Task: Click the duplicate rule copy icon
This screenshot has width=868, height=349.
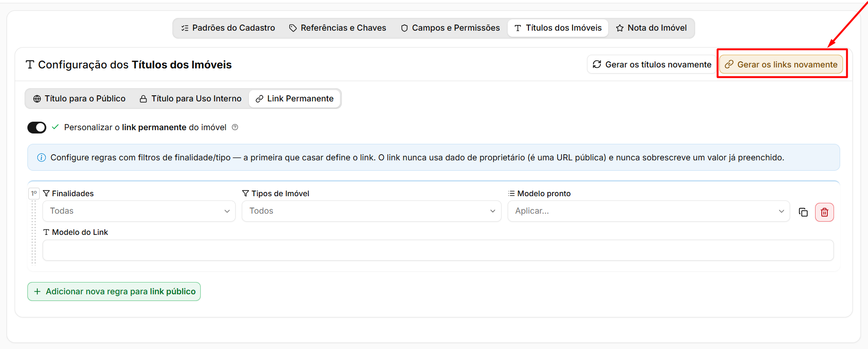Action: pyautogui.click(x=803, y=212)
